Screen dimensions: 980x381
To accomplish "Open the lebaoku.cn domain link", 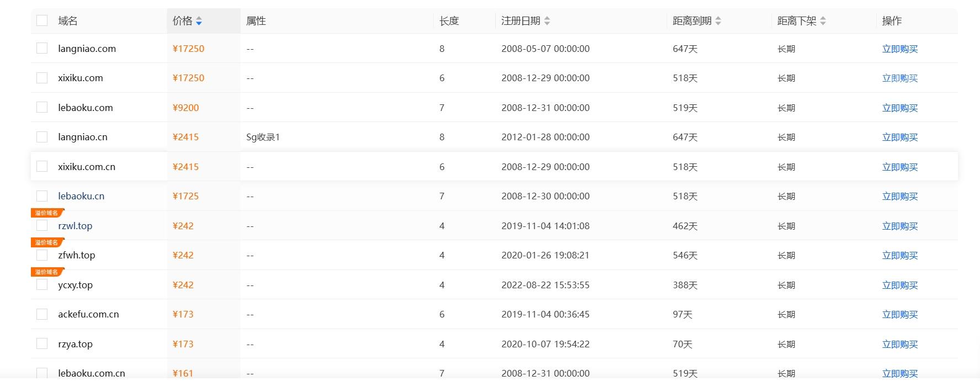I will pos(81,196).
